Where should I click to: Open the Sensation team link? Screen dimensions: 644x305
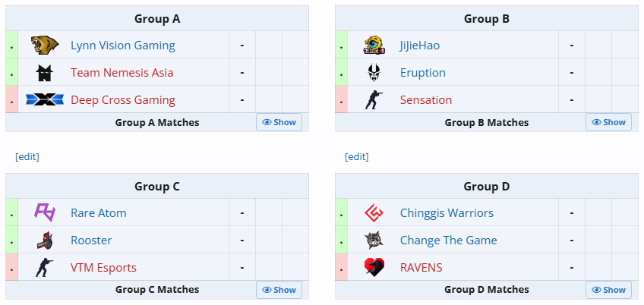pyautogui.click(x=426, y=100)
